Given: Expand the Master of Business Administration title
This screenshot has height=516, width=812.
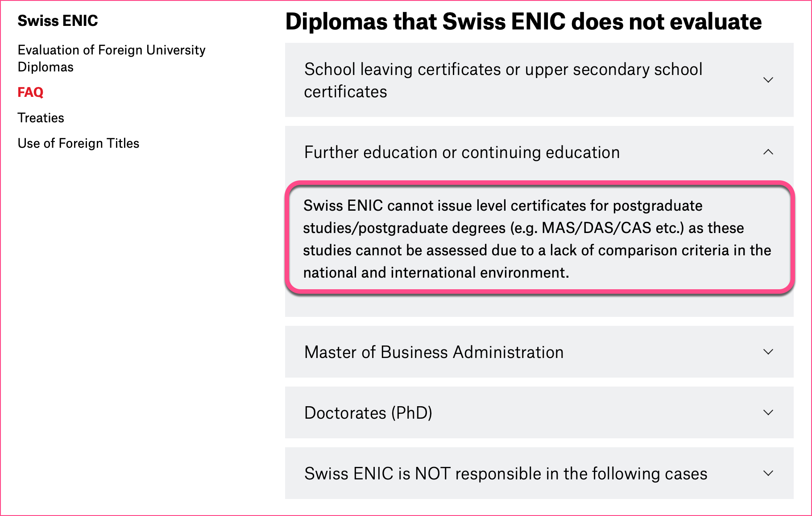Looking at the screenshot, I should (x=434, y=352).
